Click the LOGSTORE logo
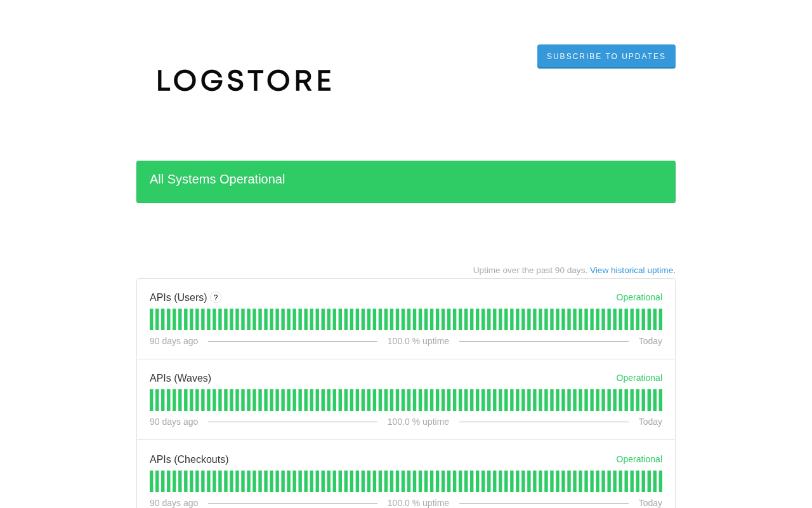Viewport: 812px width, 508px height. coord(244,81)
